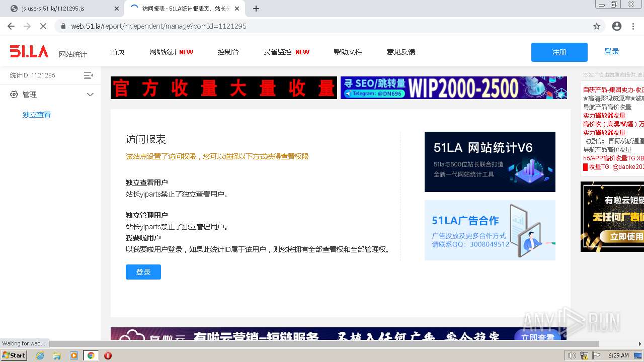Viewport: 644px width, 362px height.
Task: Stop loading the page
Action: pyautogui.click(x=43, y=26)
